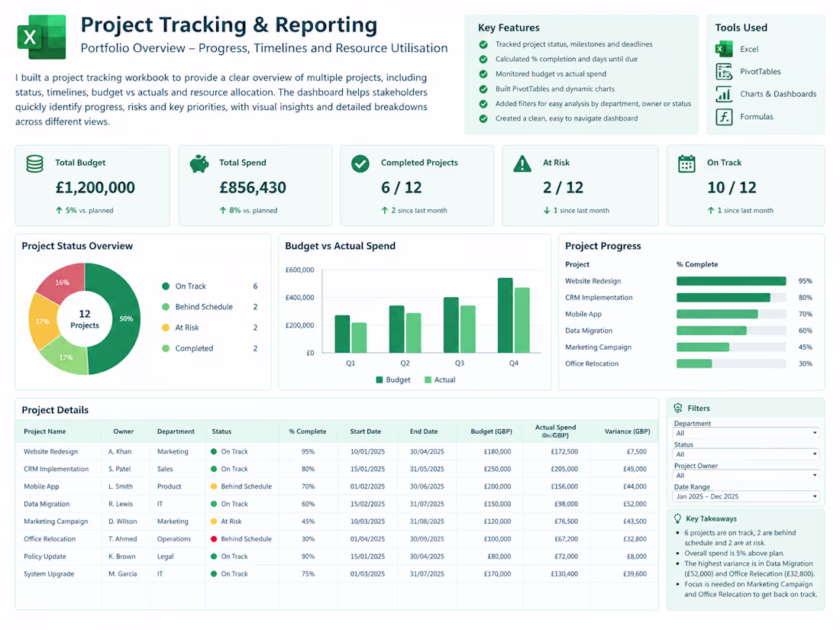Screen dimensions: 840x630
Task: Click the At Risk warning triangle icon
Action: (x=522, y=163)
